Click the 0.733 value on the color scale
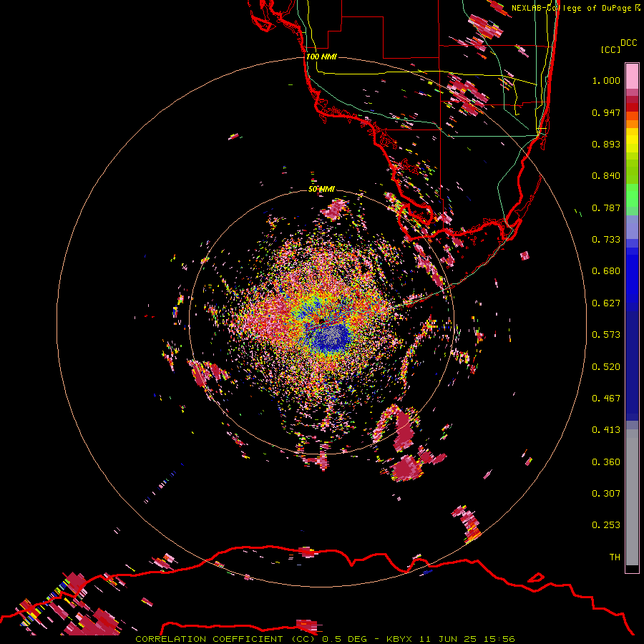This screenshot has width=644, height=644. coord(606,240)
